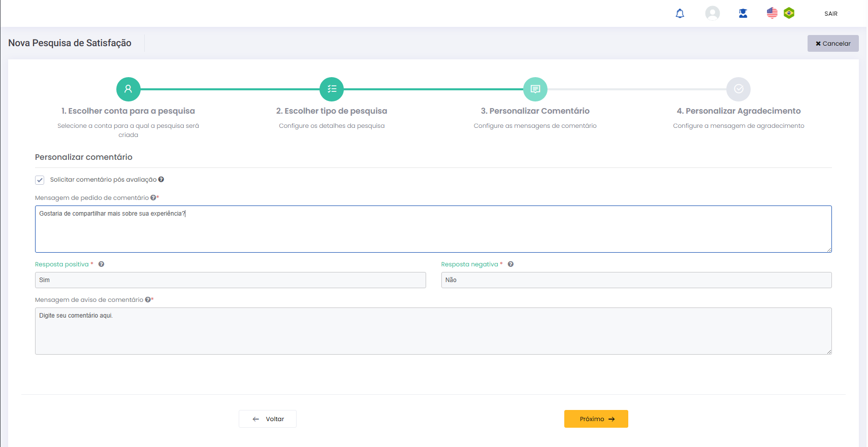Click SAIR to log out
868x447 pixels.
(x=830, y=14)
